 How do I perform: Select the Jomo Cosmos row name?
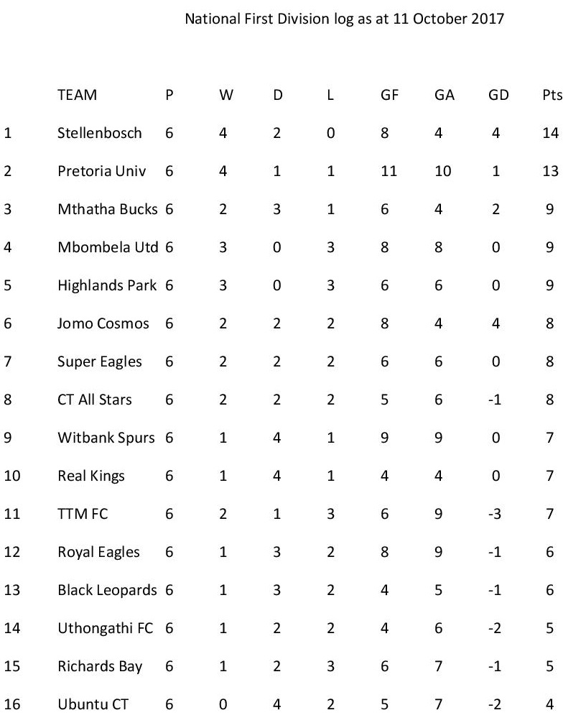(103, 323)
